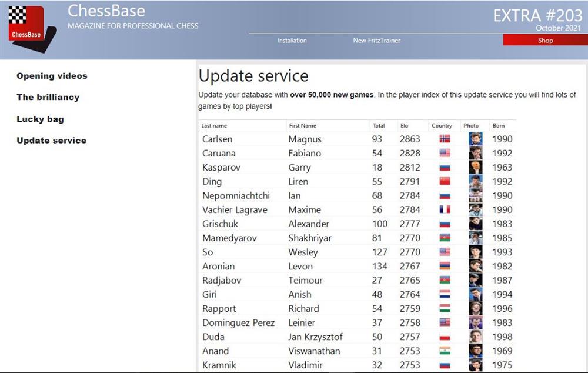Click USA flag in Dominguez Perez row
588x373 pixels.
point(445,323)
